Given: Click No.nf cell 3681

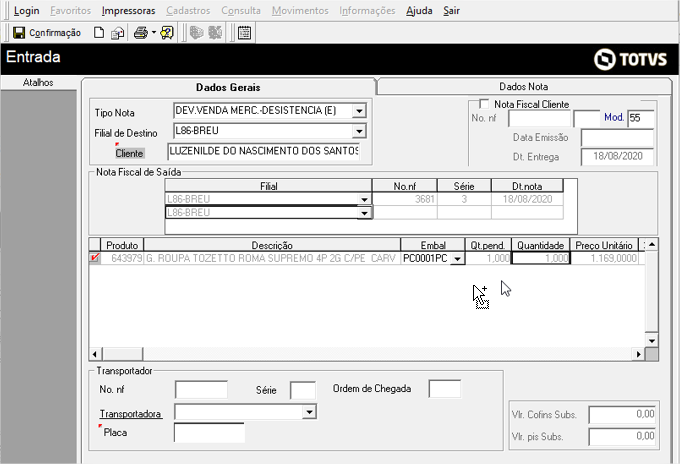Looking at the screenshot, I should 405,199.
